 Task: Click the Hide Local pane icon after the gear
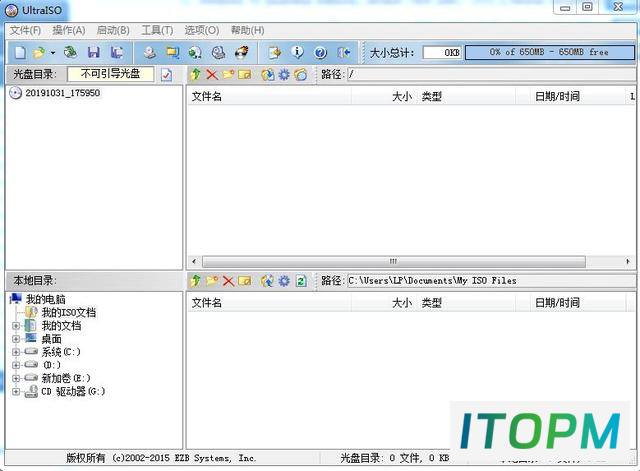[301, 75]
